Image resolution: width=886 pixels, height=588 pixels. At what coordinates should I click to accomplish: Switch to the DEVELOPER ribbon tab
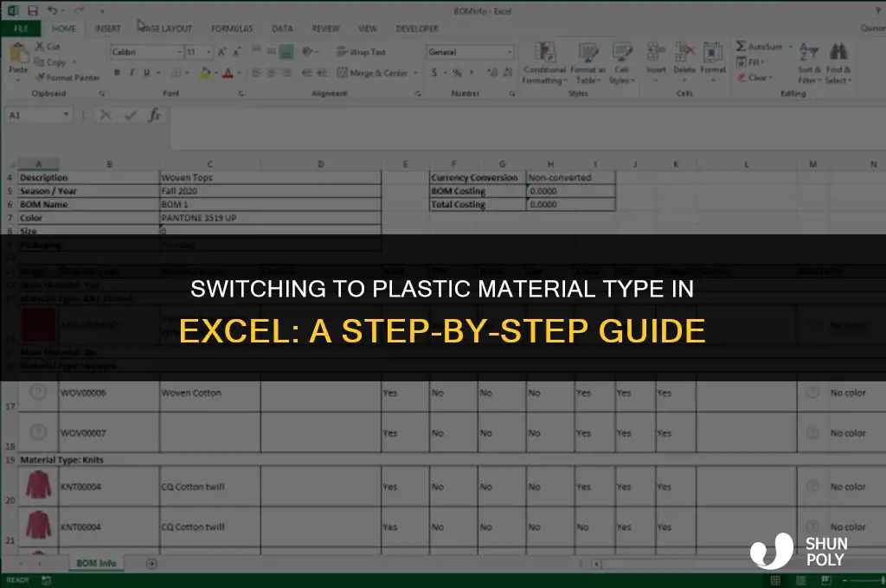coord(417,29)
